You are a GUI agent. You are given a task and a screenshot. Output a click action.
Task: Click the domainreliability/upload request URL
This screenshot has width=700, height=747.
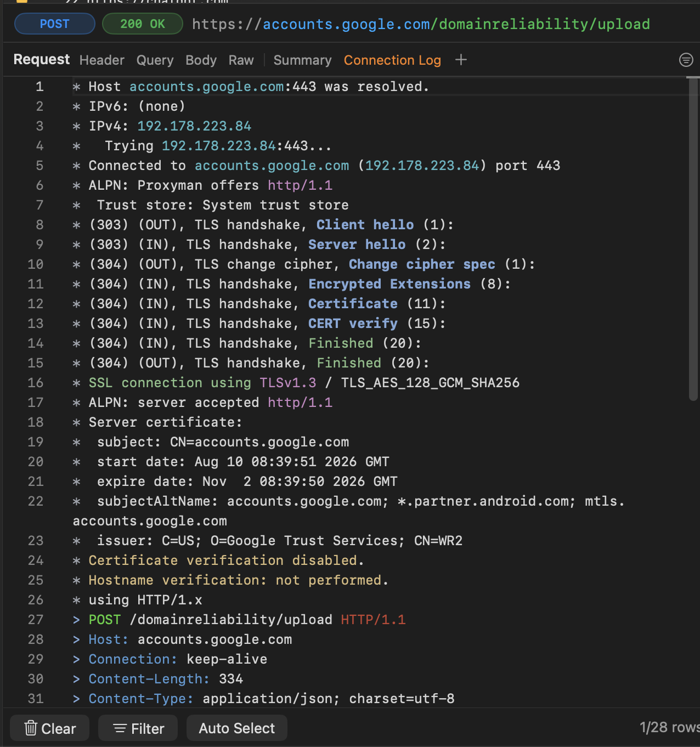click(421, 24)
